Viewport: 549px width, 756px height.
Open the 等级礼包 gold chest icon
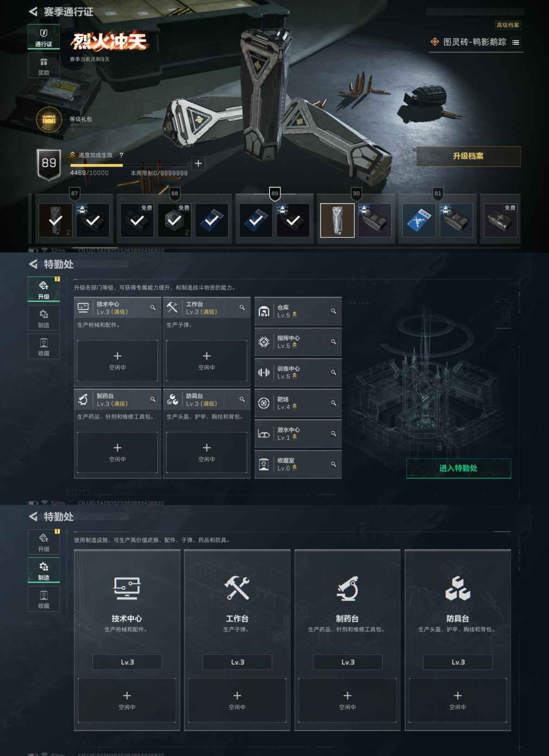49,120
